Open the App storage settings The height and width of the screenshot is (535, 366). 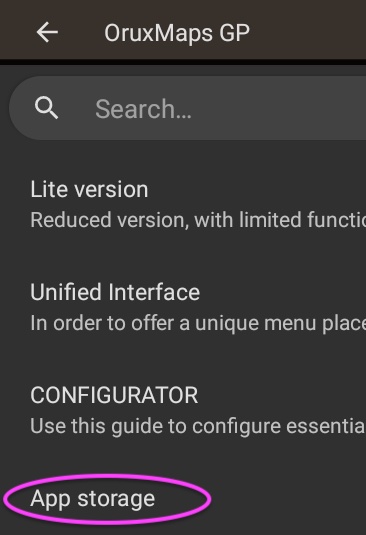click(x=183, y=499)
